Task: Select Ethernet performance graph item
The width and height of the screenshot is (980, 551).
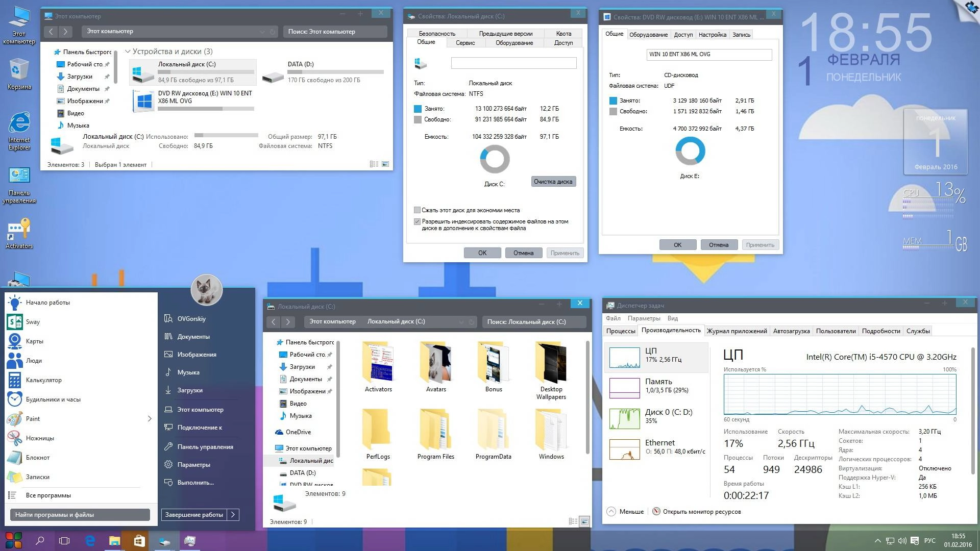Action: (x=657, y=448)
